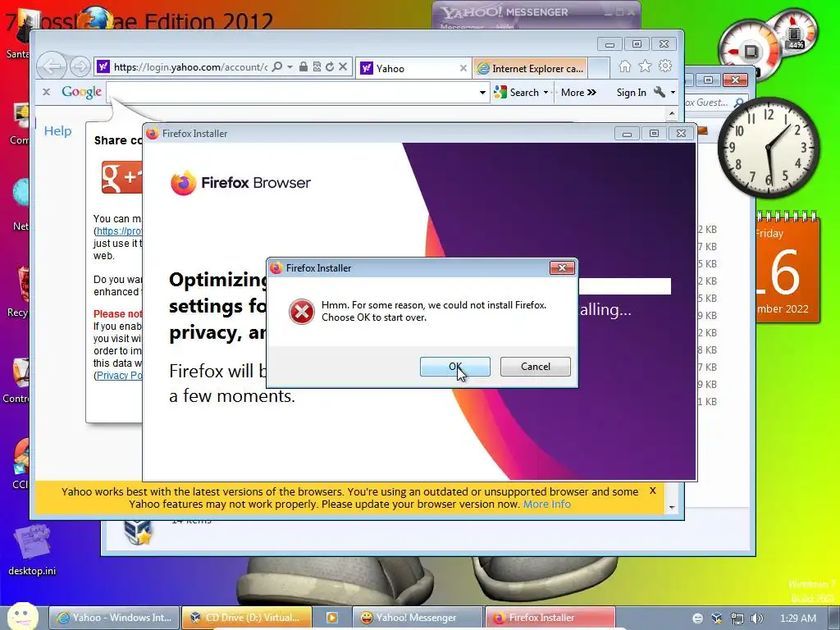
Task: Open Internet Explorer home page icon
Action: (624, 66)
